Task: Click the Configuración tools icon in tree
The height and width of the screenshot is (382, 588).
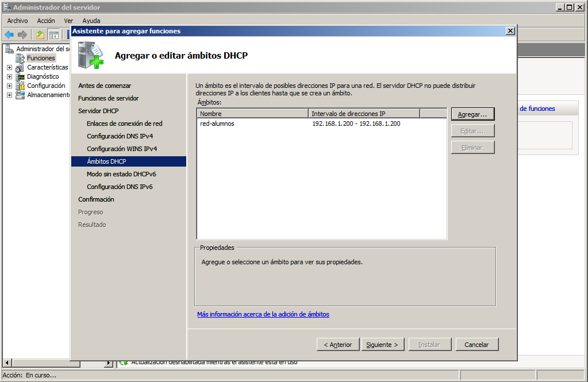Action: point(21,86)
